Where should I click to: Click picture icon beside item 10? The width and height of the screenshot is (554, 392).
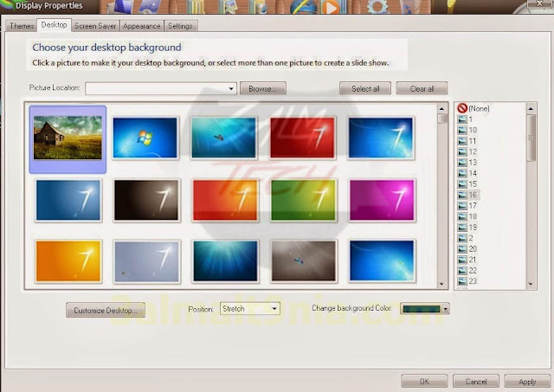[462, 131]
